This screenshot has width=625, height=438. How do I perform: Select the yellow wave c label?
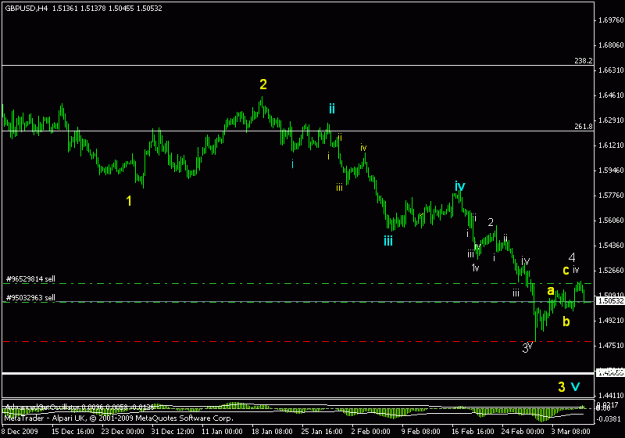tap(566, 271)
